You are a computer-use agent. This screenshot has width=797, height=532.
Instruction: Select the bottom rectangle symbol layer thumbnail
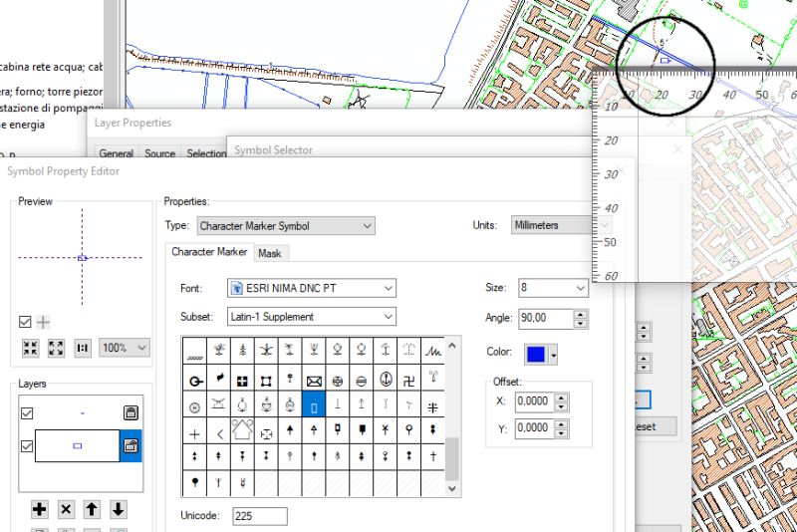click(78, 446)
